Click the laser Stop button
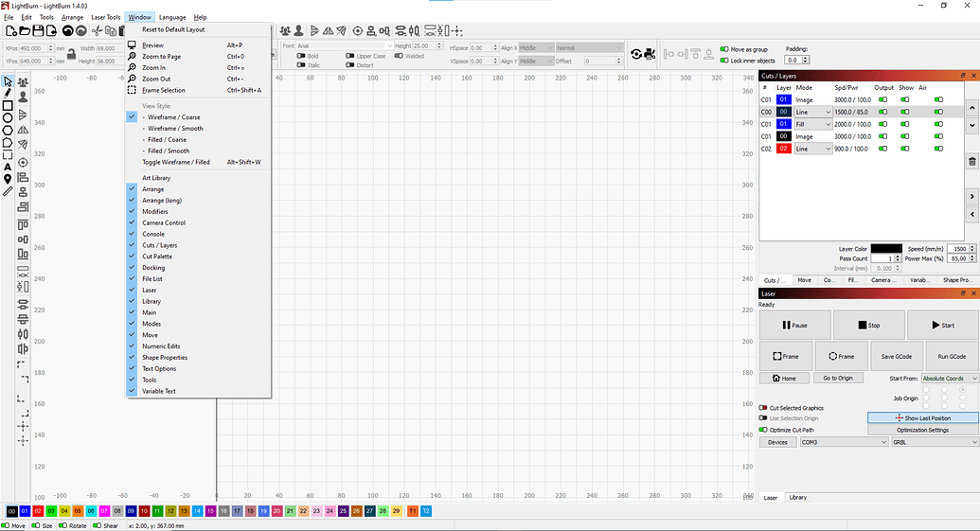 868,325
